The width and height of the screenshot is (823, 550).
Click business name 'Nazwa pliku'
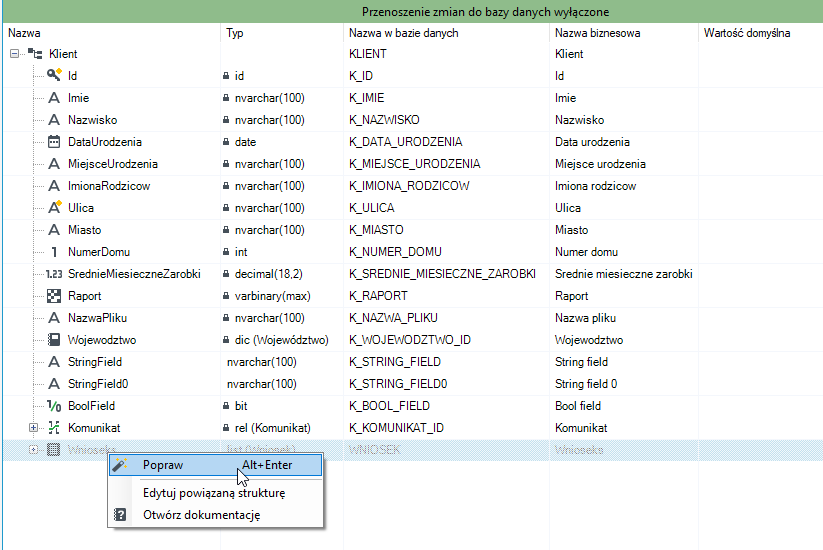(x=585, y=318)
